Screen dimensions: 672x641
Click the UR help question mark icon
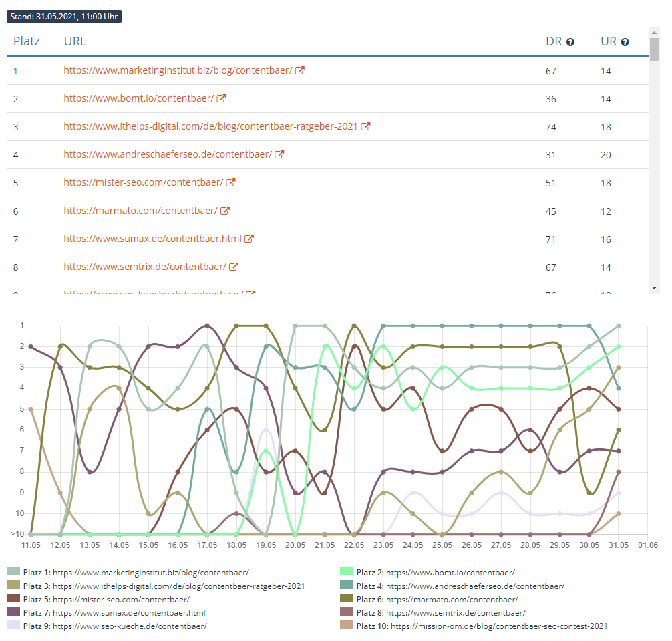point(625,42)
